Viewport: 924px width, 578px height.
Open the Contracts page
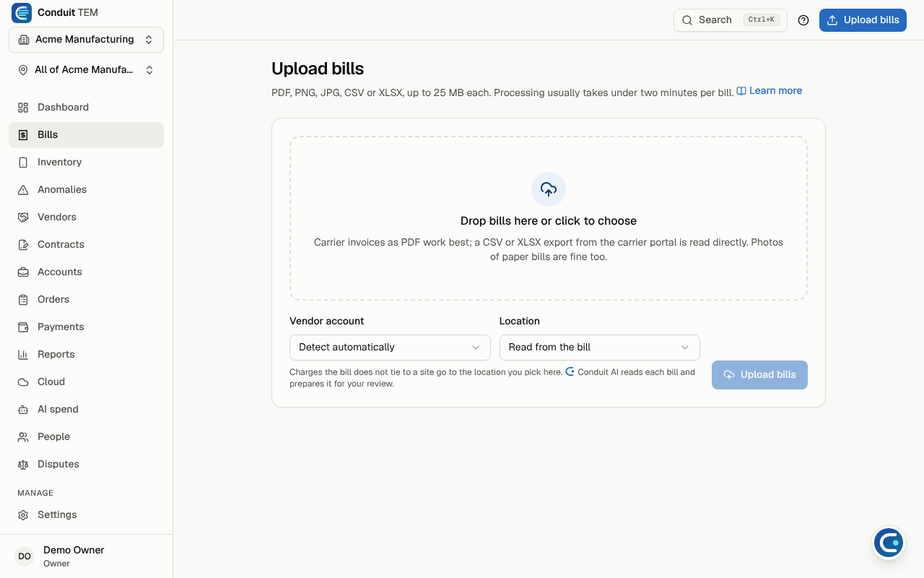point(86,244)
